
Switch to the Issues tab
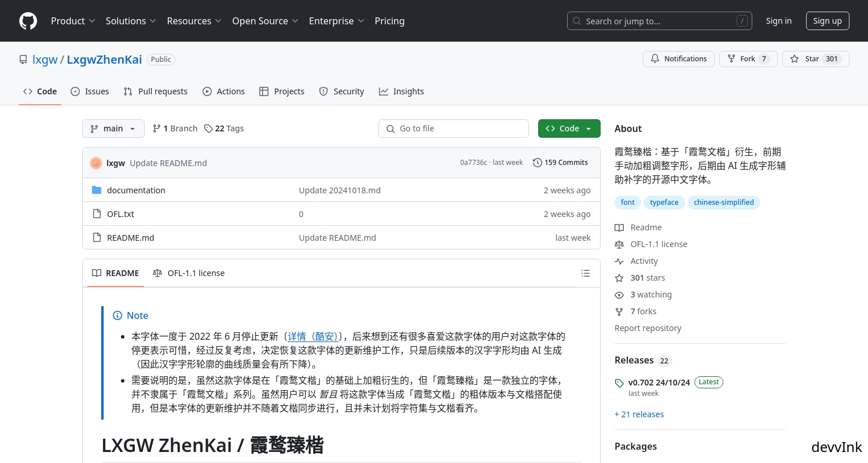(x=90, y=91)
